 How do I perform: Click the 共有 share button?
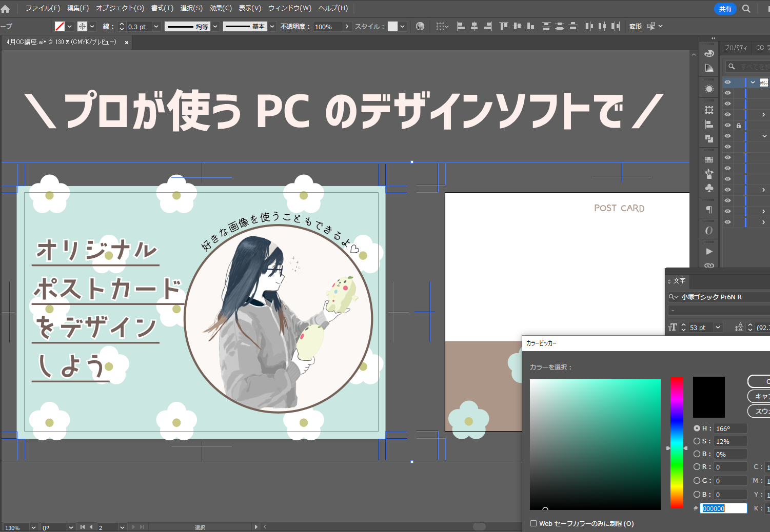coord(725,9)
